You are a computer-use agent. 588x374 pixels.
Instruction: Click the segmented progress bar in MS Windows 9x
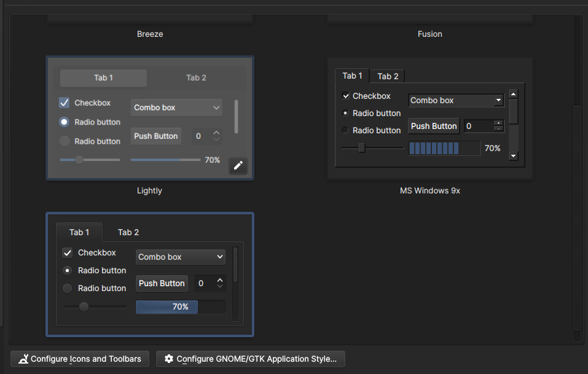444,148
